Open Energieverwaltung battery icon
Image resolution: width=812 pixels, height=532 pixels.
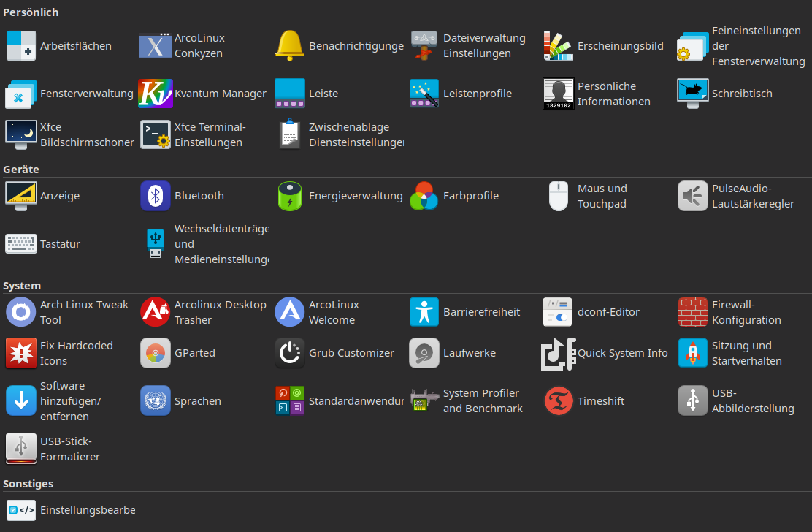coord(290,196)
